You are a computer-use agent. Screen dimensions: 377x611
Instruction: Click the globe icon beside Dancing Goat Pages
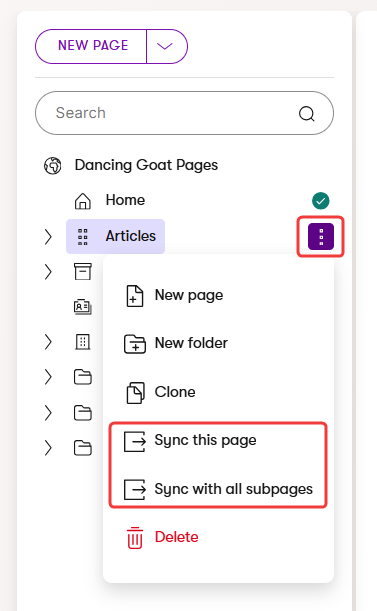tap(53, 166)
